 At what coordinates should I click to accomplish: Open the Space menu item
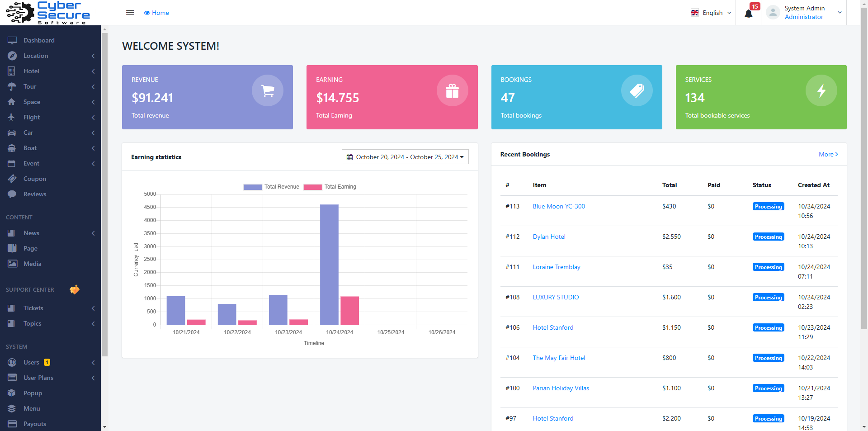pyautogui.click(x=50, y=102)
